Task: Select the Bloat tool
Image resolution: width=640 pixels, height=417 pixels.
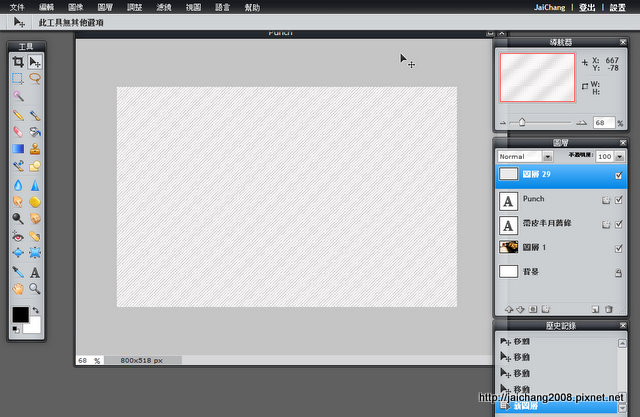Action: 18,253
